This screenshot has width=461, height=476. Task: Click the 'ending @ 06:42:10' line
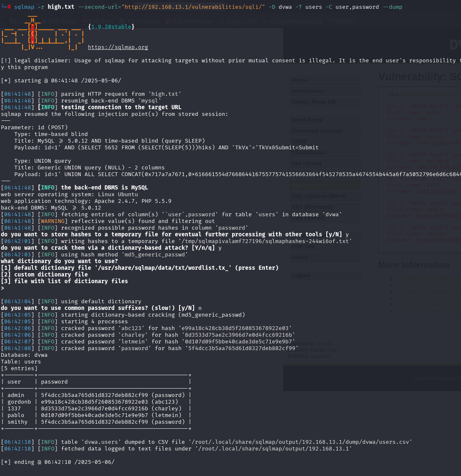click(x=58, y=462)
